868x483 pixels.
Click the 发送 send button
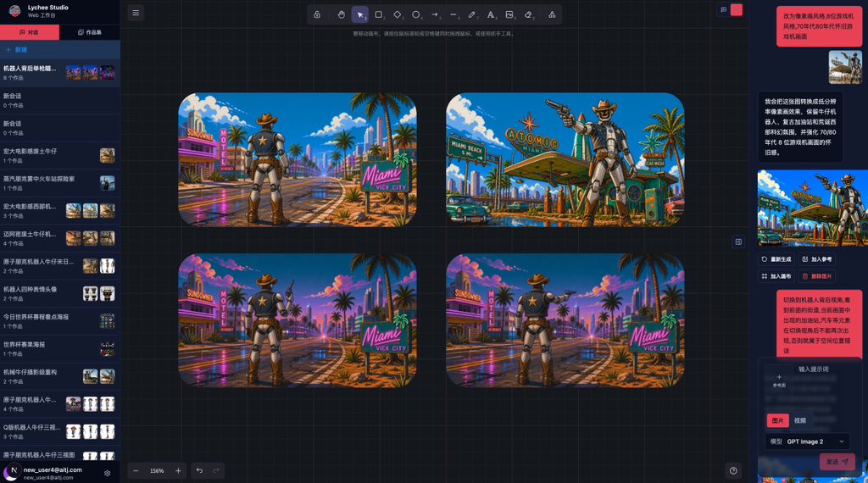click(837, 462)
